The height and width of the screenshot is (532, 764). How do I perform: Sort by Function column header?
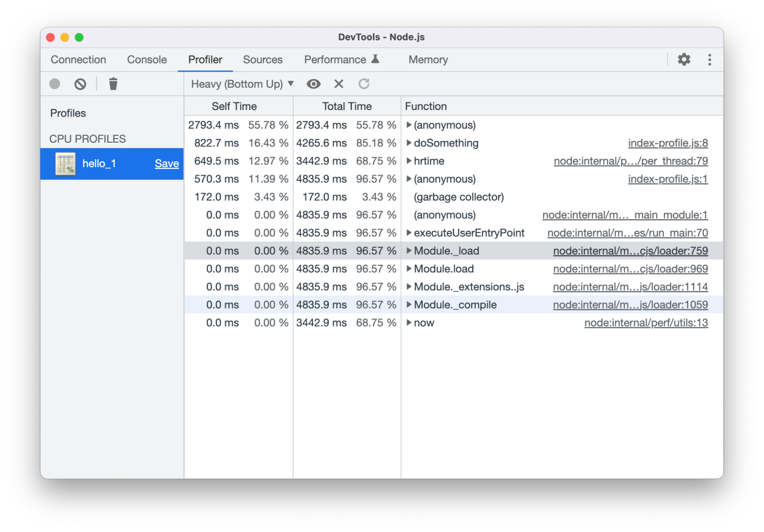coord(562,106)
